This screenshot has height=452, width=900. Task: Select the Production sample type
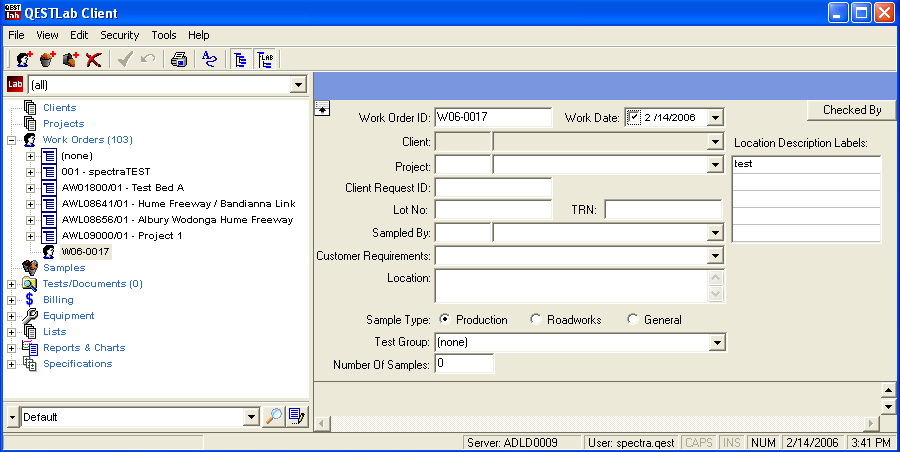[x=444, y=320]
